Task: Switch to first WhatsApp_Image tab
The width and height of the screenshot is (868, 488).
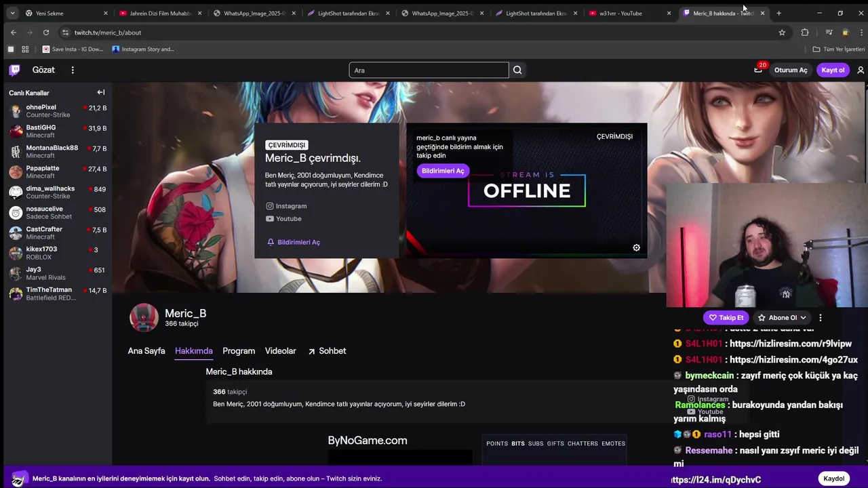Action: point(255,13)
